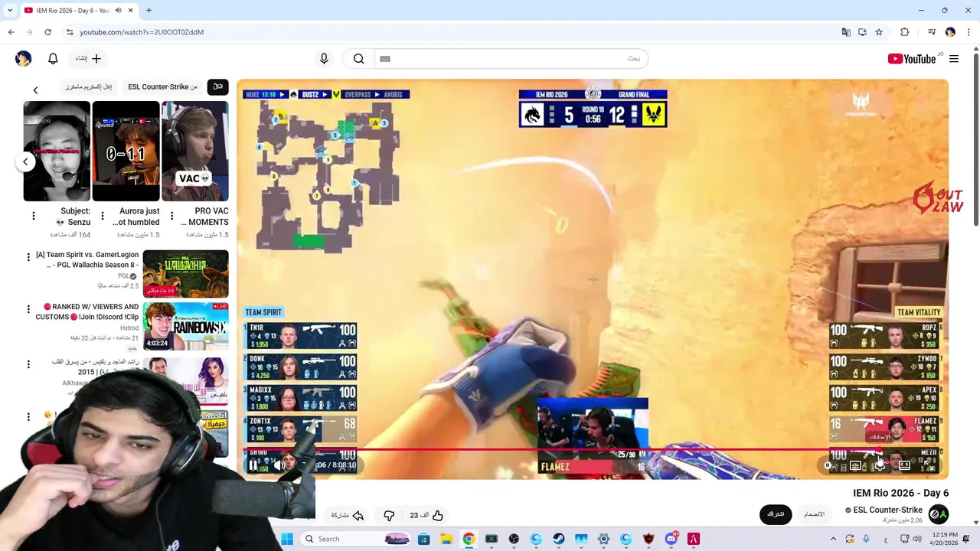Reload the page in Chrome

coord(47,32)
